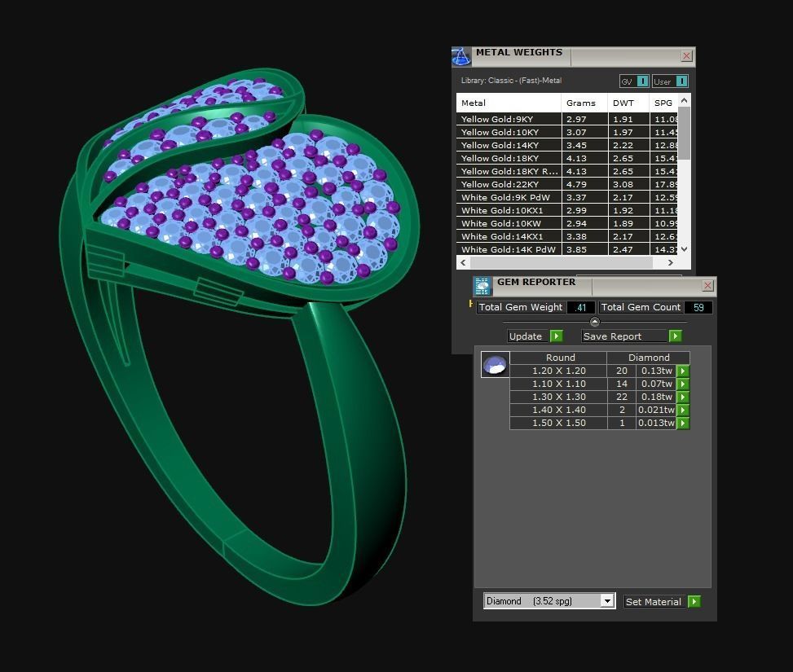Click the Metal Weights panel icon

coord(460,57)
